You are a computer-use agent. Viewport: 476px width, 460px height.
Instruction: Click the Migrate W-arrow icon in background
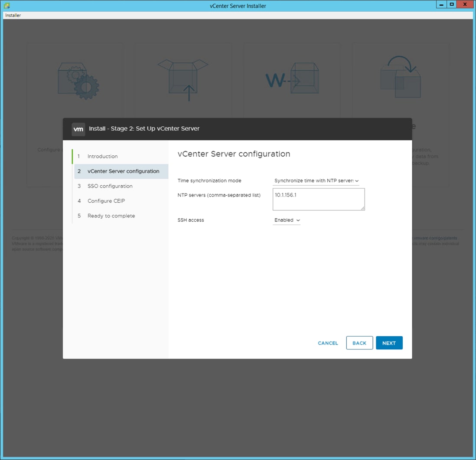click(292, 79)
